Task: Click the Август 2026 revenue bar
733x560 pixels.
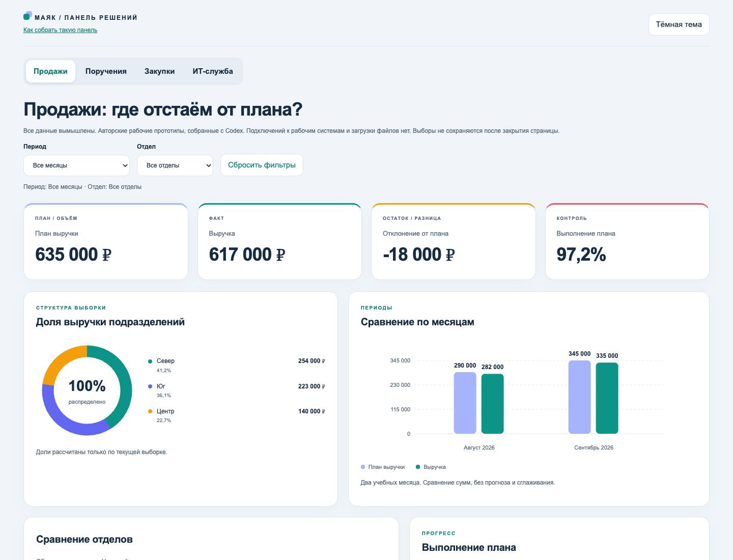Action: (x=492, y=404)
